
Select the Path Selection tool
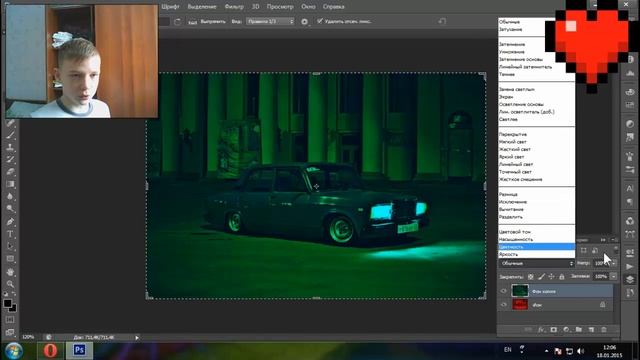(10, 246)
